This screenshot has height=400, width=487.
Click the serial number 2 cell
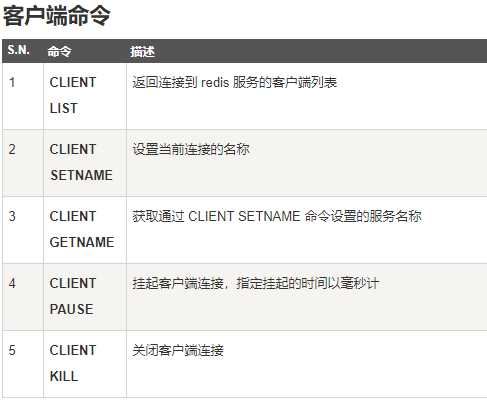23,163
